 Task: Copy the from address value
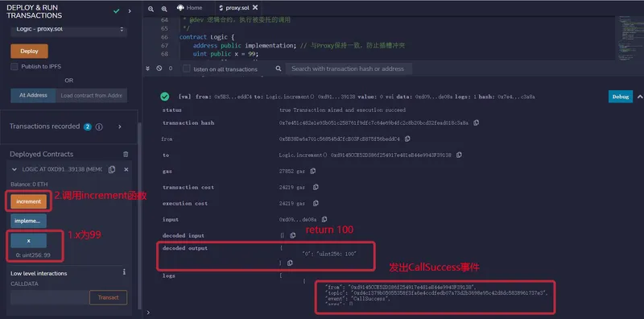click(x=407, y=139)
